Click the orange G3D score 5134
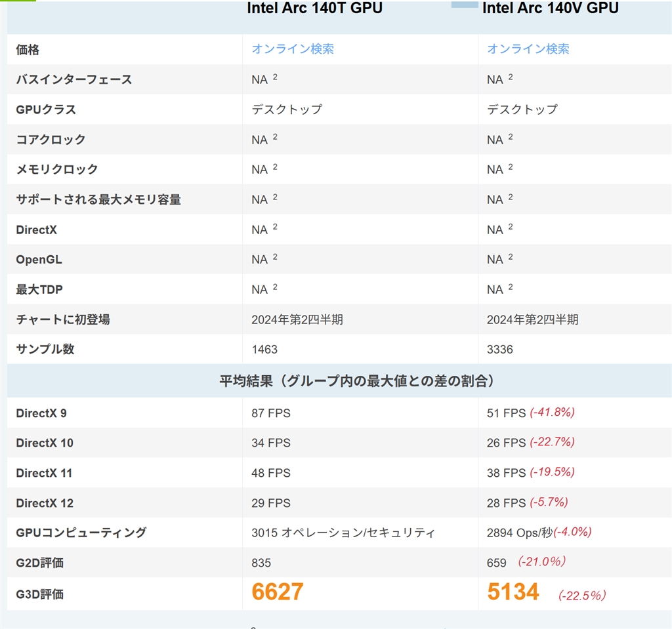Image resolution: width=672 pixels, height=629 pixels. (513, 592)
